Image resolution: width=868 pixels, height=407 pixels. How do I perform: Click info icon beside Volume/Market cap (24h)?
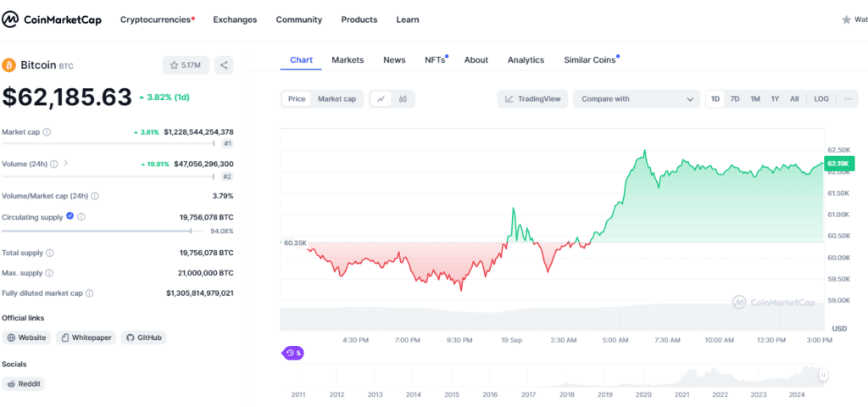click(95, 196)
